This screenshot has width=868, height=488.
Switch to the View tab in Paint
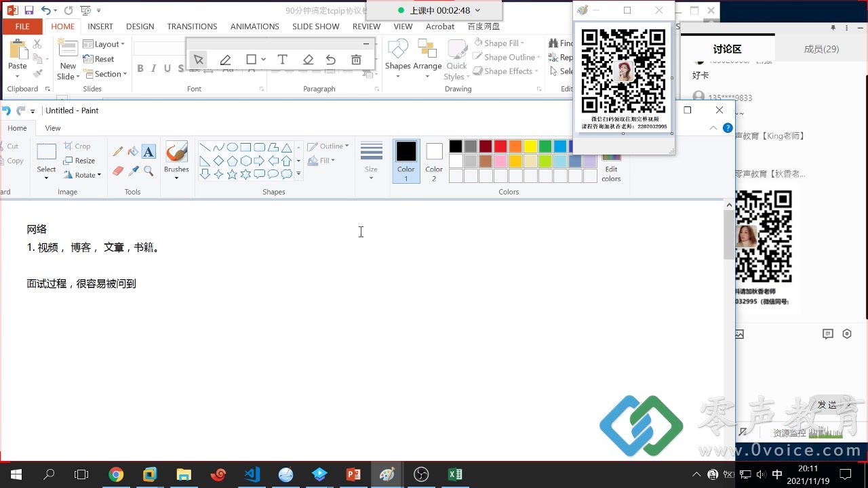tap(53, 128)
